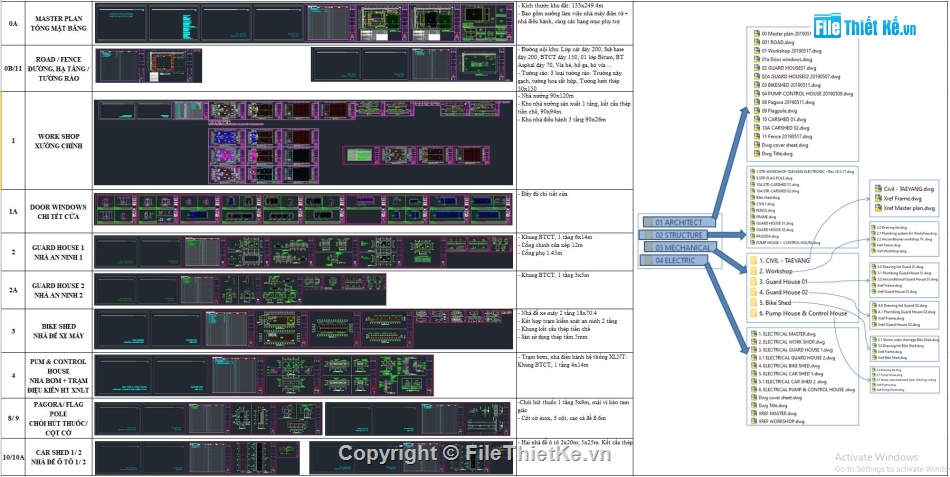Viewport: 950px width, 477px height.
Task: Select the 02 STRUCTURE folder label
Action: 671,235
